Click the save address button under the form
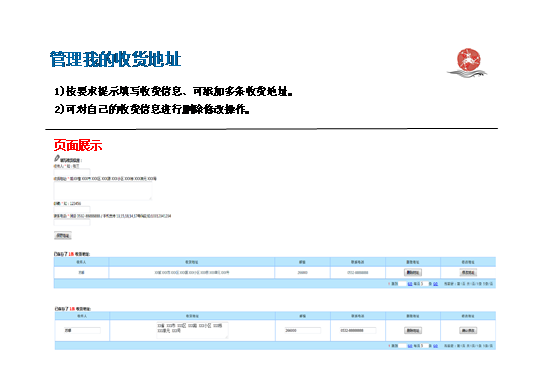The image size is (554, 390). point(63,235)
